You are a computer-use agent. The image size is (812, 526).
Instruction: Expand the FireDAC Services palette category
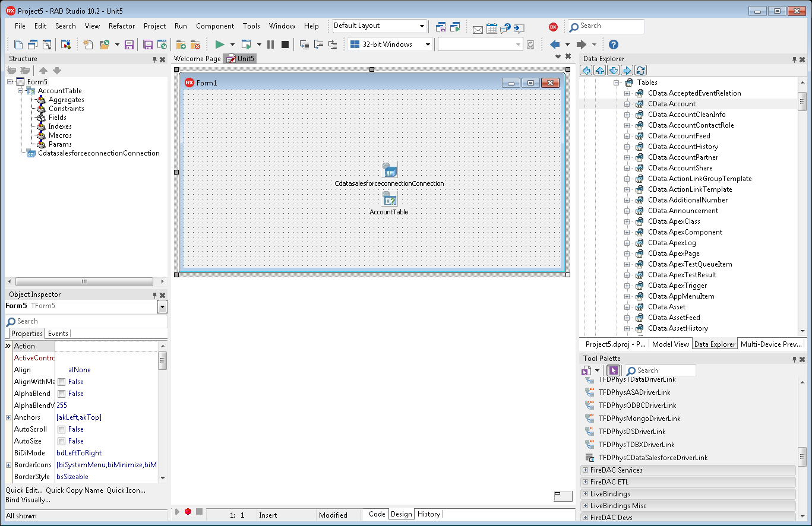586,470
